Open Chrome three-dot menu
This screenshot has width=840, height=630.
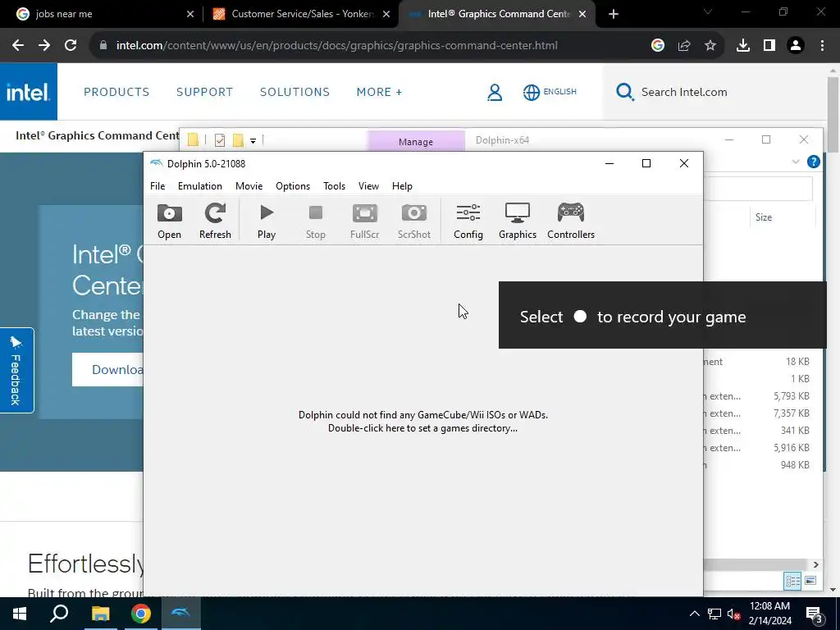[822, 46]
